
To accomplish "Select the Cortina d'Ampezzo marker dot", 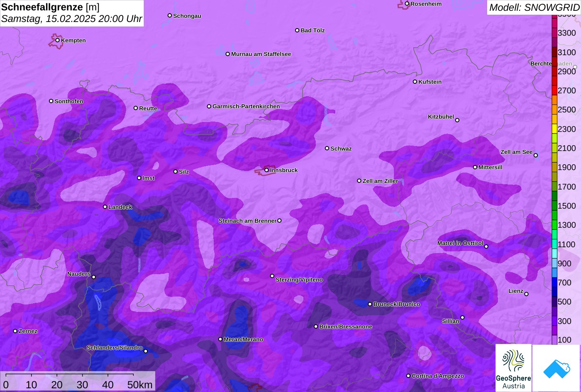I will [x=408, y=376].
